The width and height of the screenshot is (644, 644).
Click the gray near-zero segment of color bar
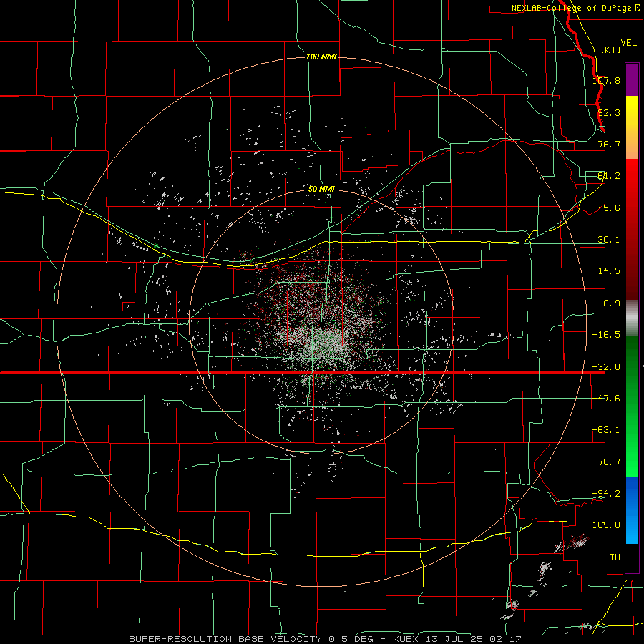[x=632, y=318]
